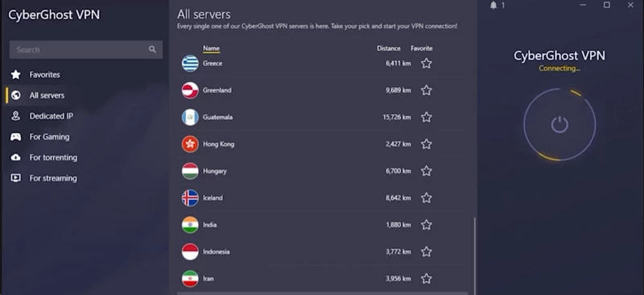Open the For Gaming controller icon

point(15,136)
